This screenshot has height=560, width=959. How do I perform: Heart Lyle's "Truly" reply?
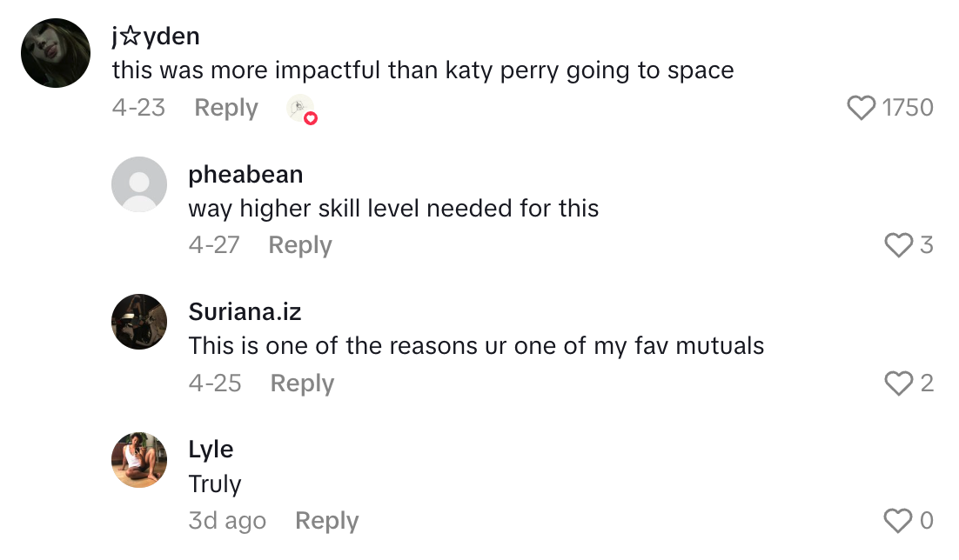pyautogui.click(x=898, y=520)
